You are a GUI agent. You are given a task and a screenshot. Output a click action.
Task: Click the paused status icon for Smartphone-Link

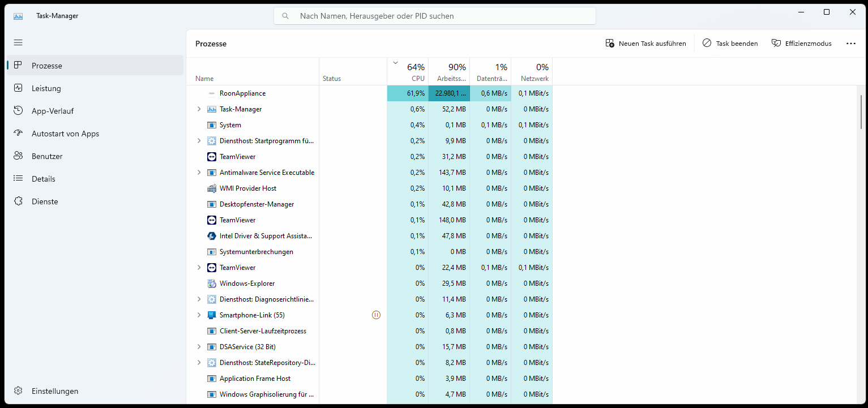(x=376, y=315)
